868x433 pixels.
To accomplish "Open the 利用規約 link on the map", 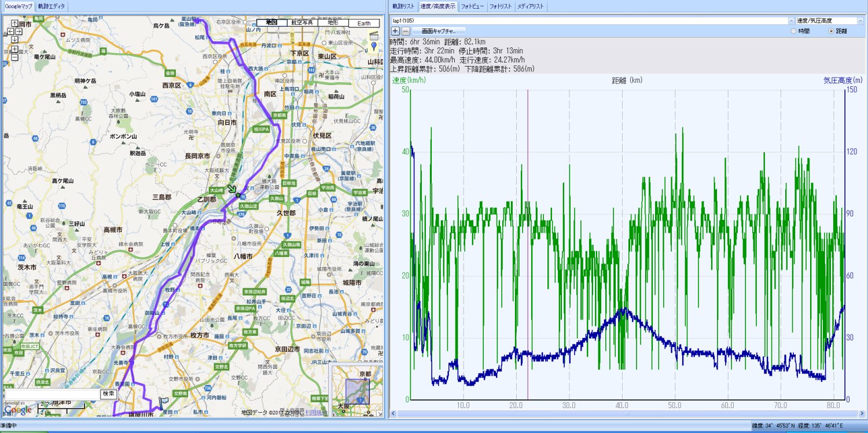I will coord(315,412).
